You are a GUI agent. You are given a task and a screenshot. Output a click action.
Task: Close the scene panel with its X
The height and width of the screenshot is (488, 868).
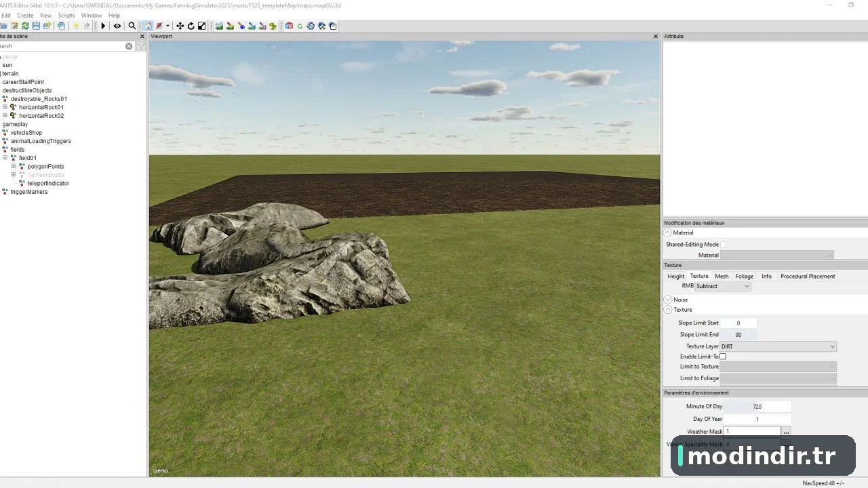coord(142,37)
